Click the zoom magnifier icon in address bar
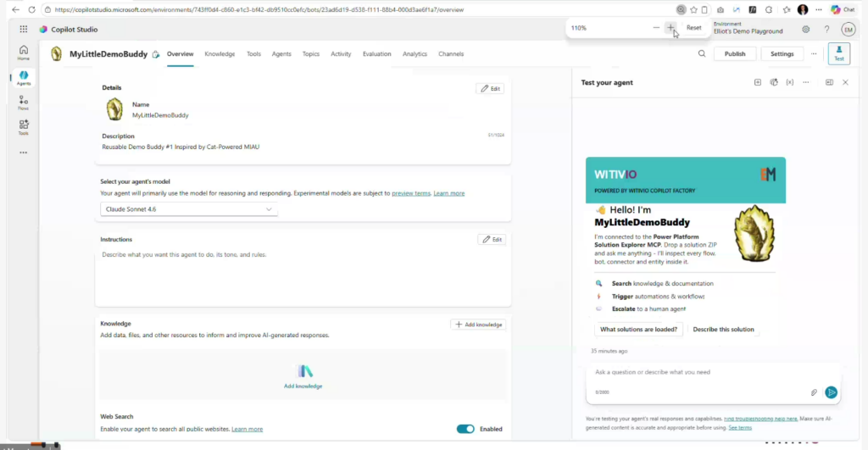This screenshot has width=868, height=450. (681, 9)
